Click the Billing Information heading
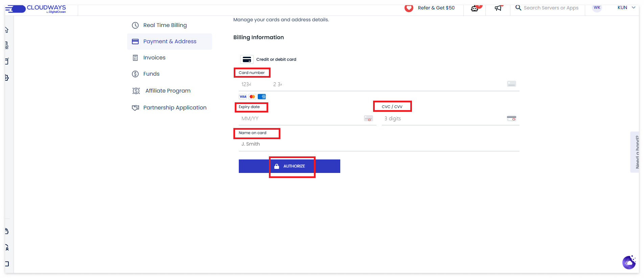This screenshot has height=278, width=644. pyautogui.click(x=258, y=37)
